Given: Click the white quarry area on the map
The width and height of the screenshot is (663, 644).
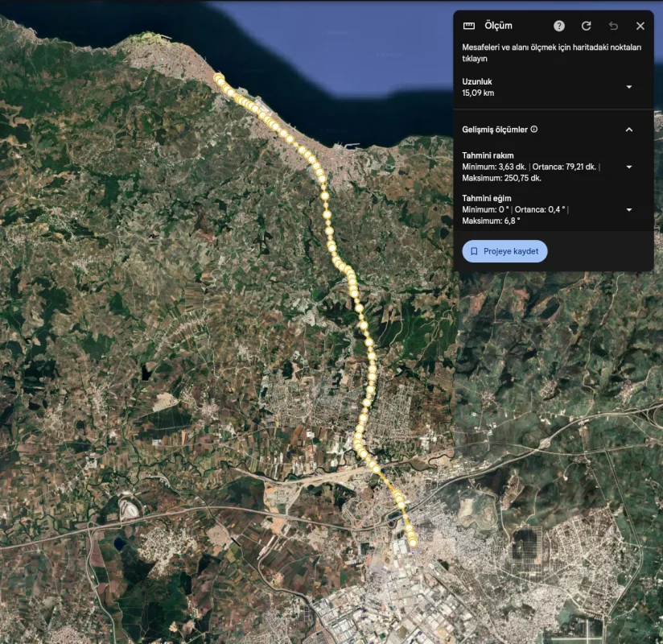Looking at the screenshot, I should (130, 507).
